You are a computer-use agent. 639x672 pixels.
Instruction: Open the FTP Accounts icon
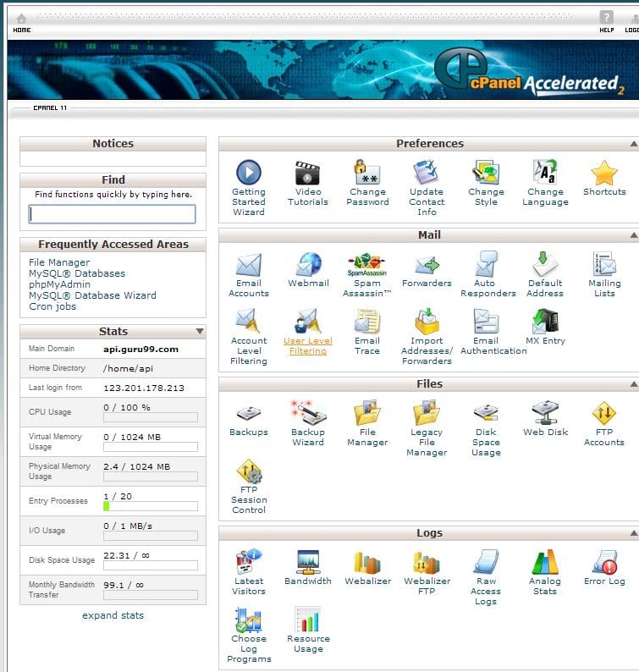click(x=603, y=414)
